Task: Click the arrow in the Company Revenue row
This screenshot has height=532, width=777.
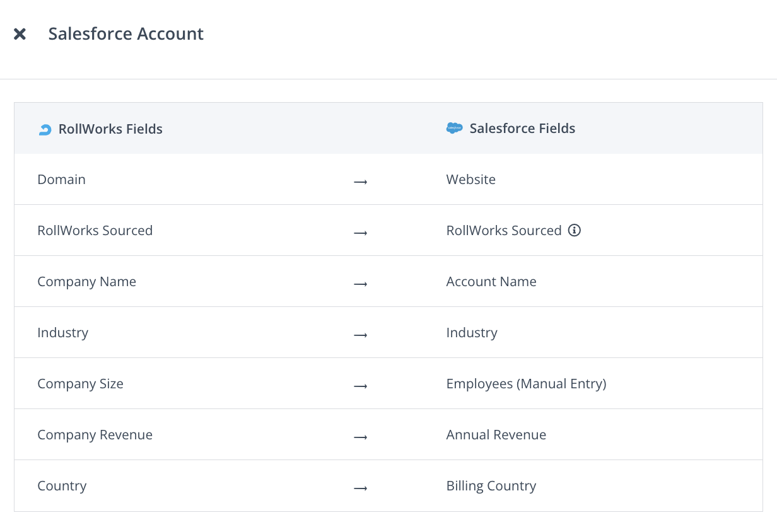Action: (x=360, y=437)
